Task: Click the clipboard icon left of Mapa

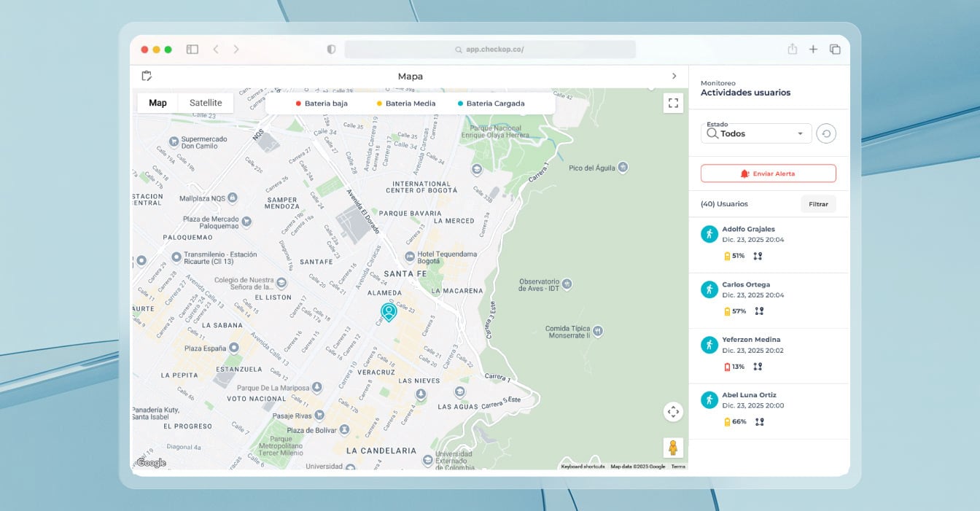Action: click(x=147, y=76)
